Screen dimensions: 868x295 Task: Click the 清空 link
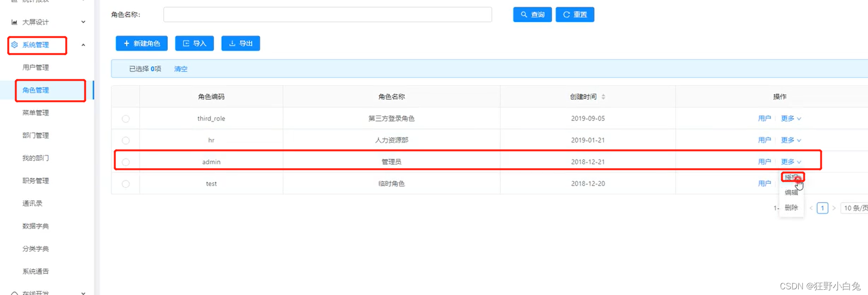[181, 69]
